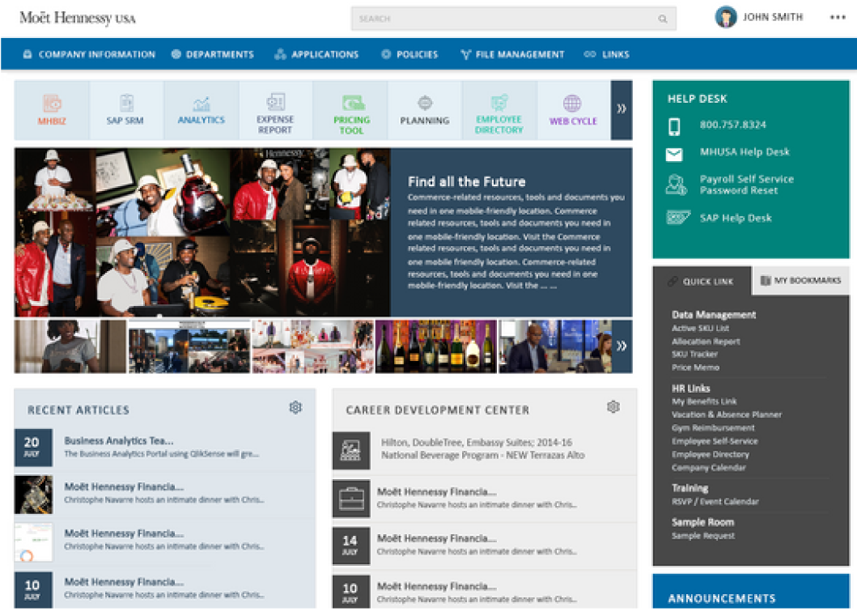
Task: Open the Price Memo link
Action: pyautogui.click(x=695, y=367)
